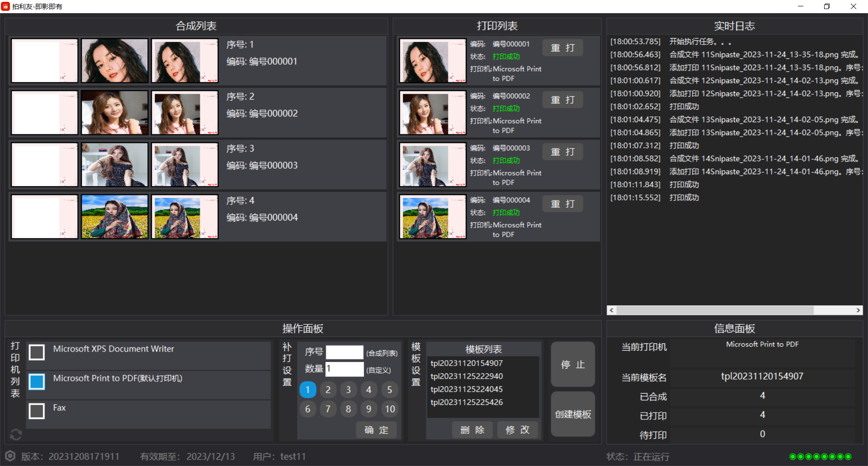
Task: Open the flower field composite thumbnail in row 4
Action: (x=184, y=217)
